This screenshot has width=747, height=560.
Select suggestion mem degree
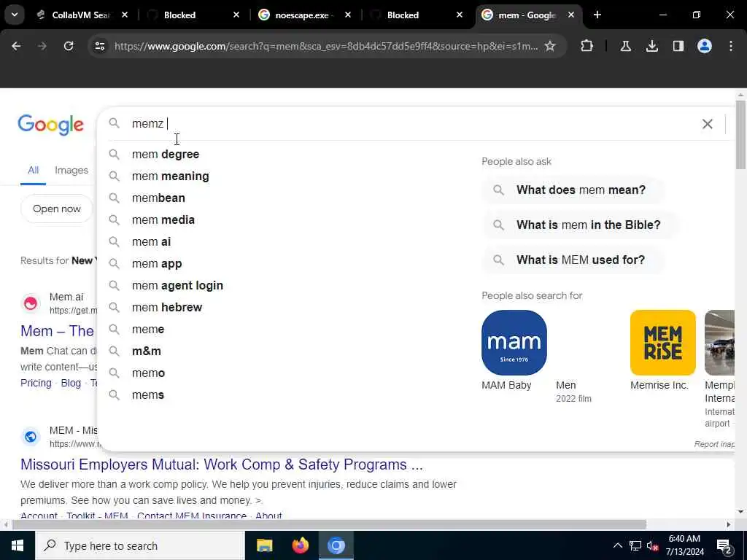[166, 155]
